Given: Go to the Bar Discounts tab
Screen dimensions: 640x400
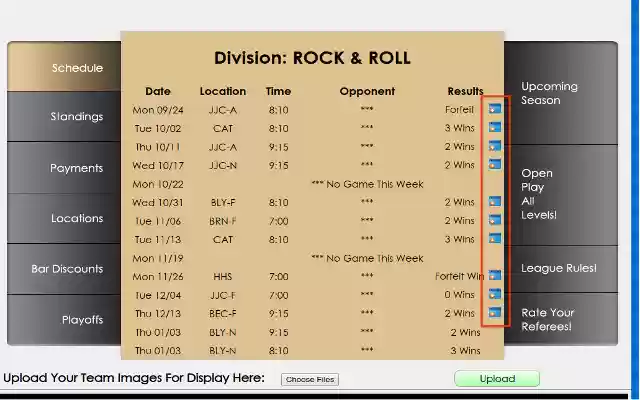Looking at the screenshot, I should [x=67, y=269].
